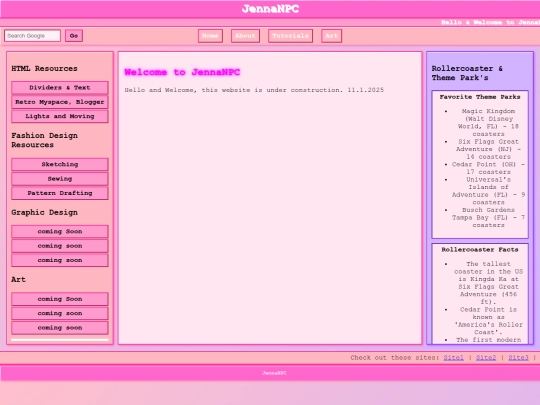Screen dimensions: 540x405
Task: Click the Magic Kingdom list entry
Action: (x=488, y=122)
